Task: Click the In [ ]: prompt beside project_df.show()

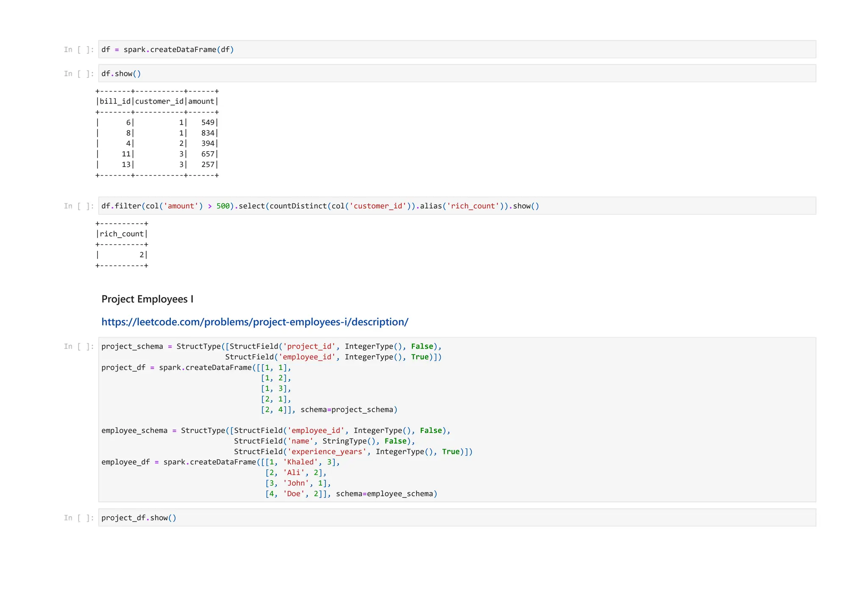Action: [79, 518]
